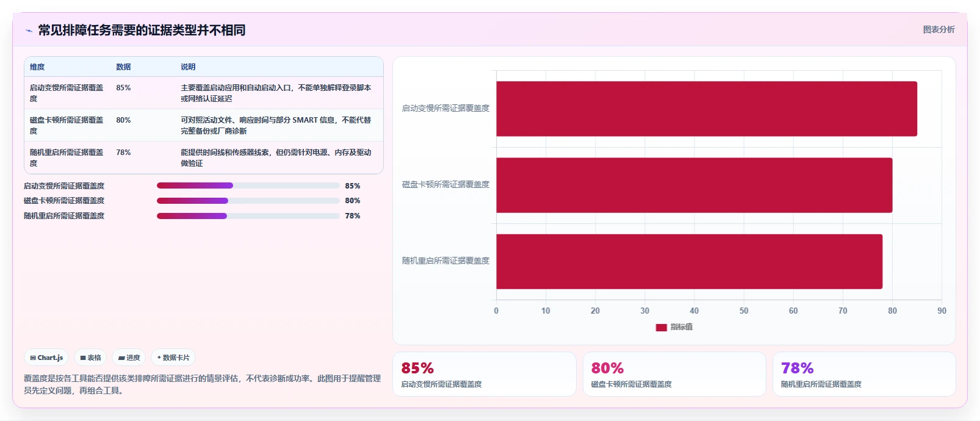Click the description starting 能提供时间线

276,157
